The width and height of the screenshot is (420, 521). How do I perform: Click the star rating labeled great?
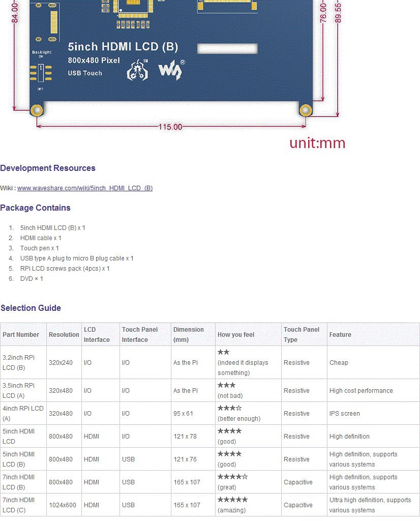point(233,477)
